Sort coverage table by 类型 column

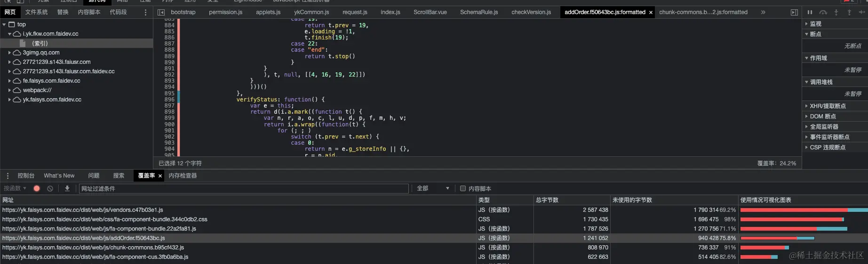point(504,200)
